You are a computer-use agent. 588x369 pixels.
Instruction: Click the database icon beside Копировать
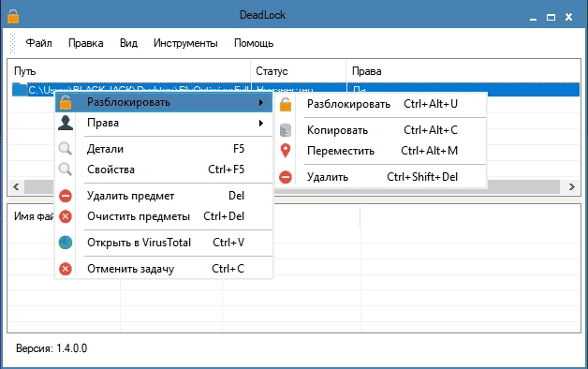coord(286,130)
